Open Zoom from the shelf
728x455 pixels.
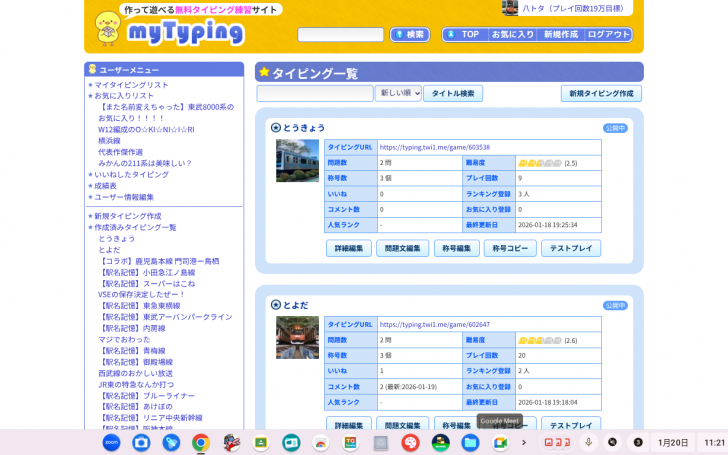point(111,442)
